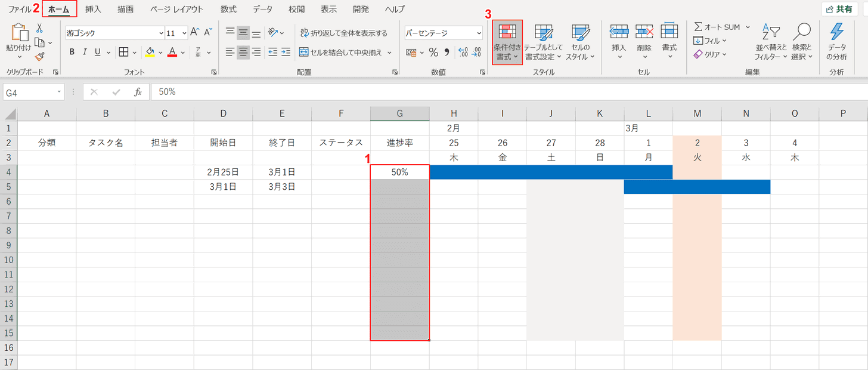Open Cell Styles (セルのスタイル)
This screenshot has width=868, height=370.
(580, 42)
